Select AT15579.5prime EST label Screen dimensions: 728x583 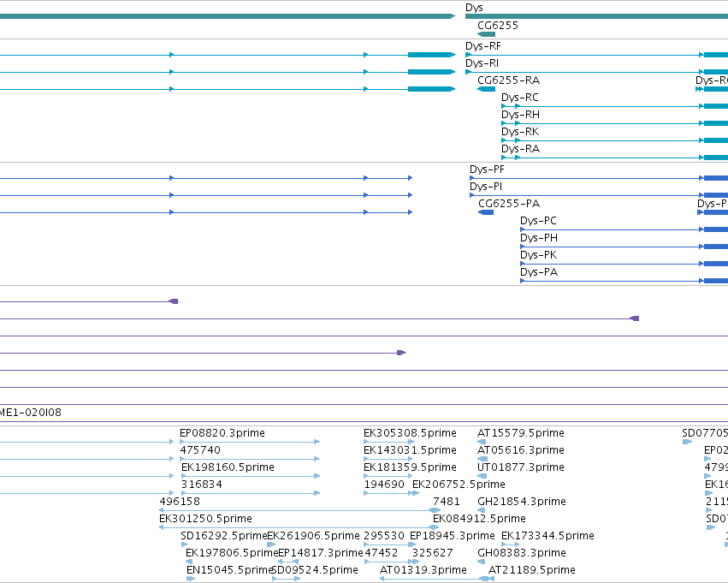pyautogui.click(x=521, y=433)
